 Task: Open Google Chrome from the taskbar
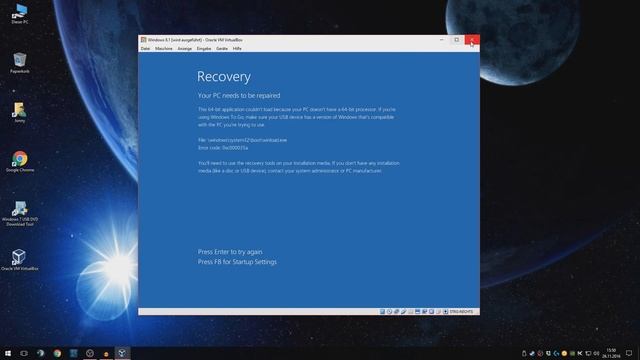click(57, 353)
